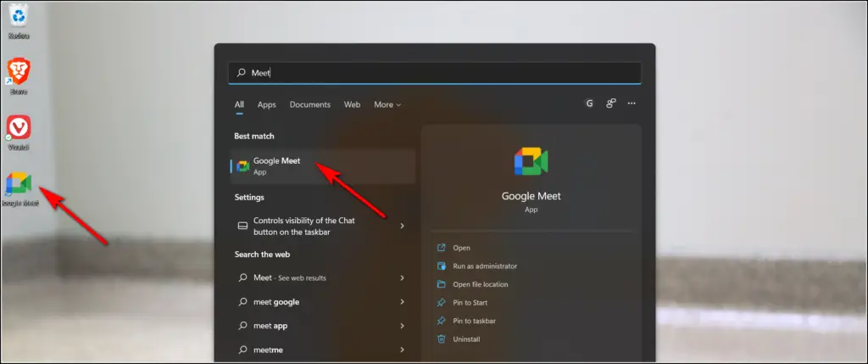
Task: Click the Pin to taskbar pin icon
Action: [441, 321]
